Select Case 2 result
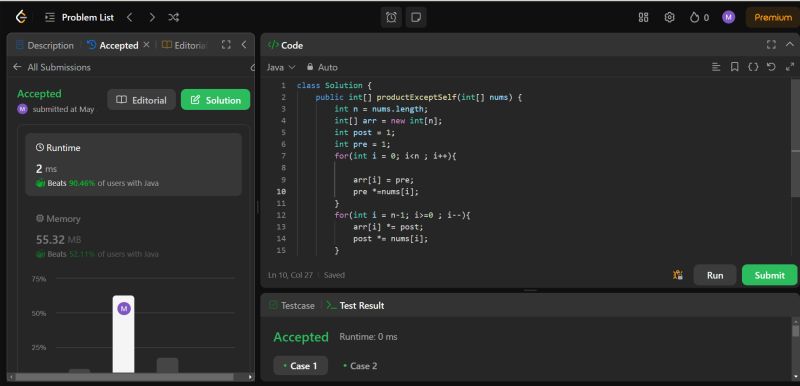Viewport: 800px width, 386px height. (x=360, y=366)
